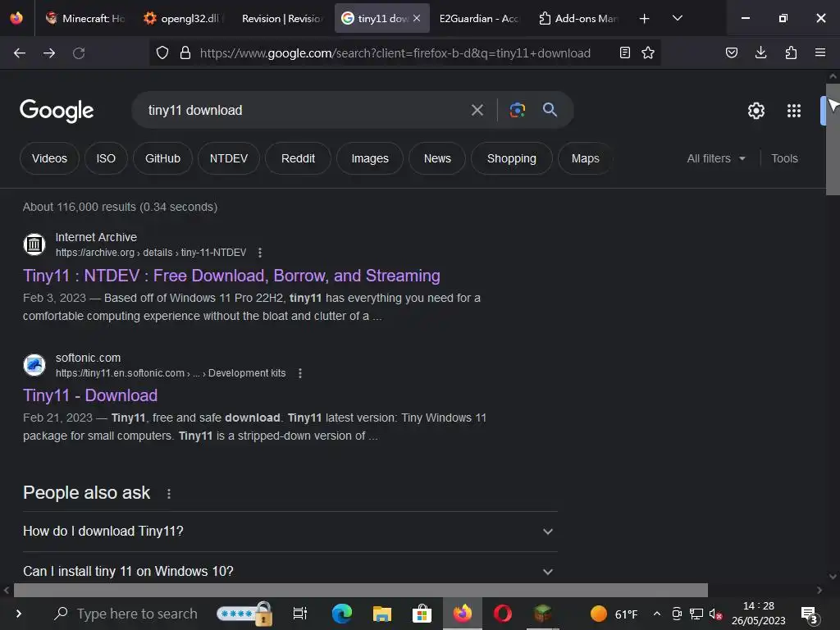
Task: Click the vertical page scrollbar thumb
Action: click(833, 140)
